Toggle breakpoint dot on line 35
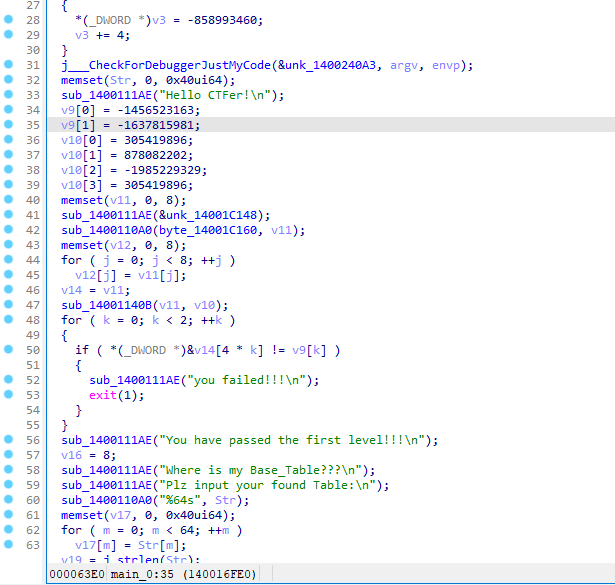Image resolution: width=615 pixels, height=585 pixels. click(x=8, y=125)
